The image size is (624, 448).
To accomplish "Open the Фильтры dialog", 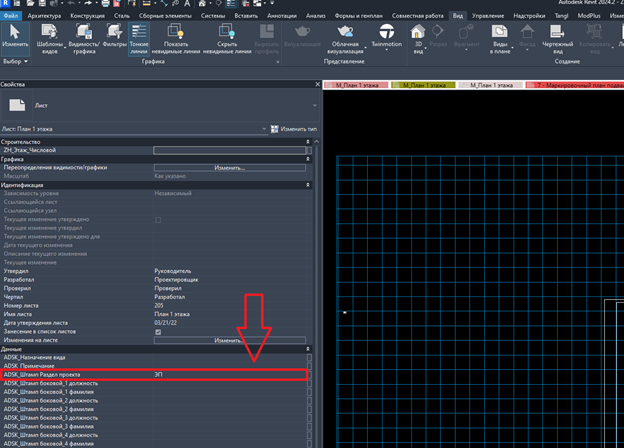I will pos(114,36).
